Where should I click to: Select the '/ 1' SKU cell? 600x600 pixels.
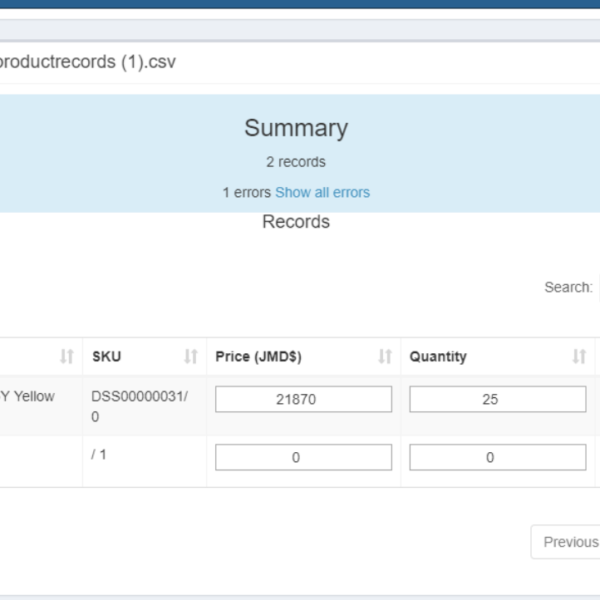[x=99, y=455]
